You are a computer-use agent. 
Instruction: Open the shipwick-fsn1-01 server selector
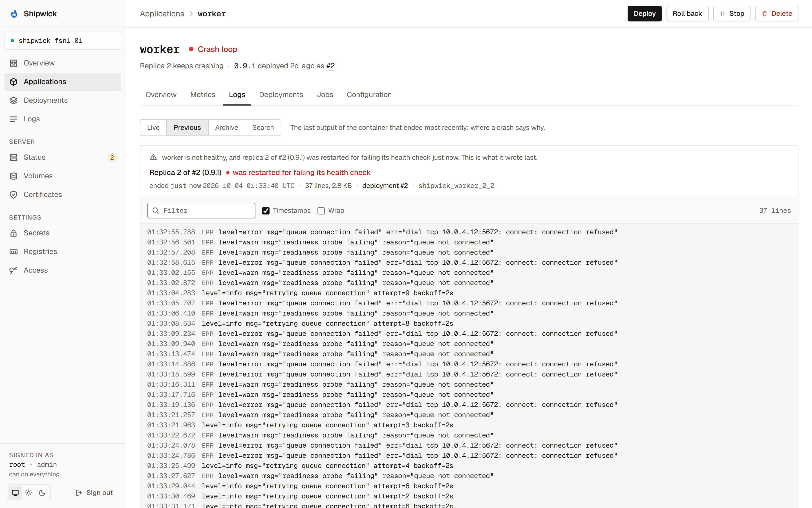pos(63,41)
